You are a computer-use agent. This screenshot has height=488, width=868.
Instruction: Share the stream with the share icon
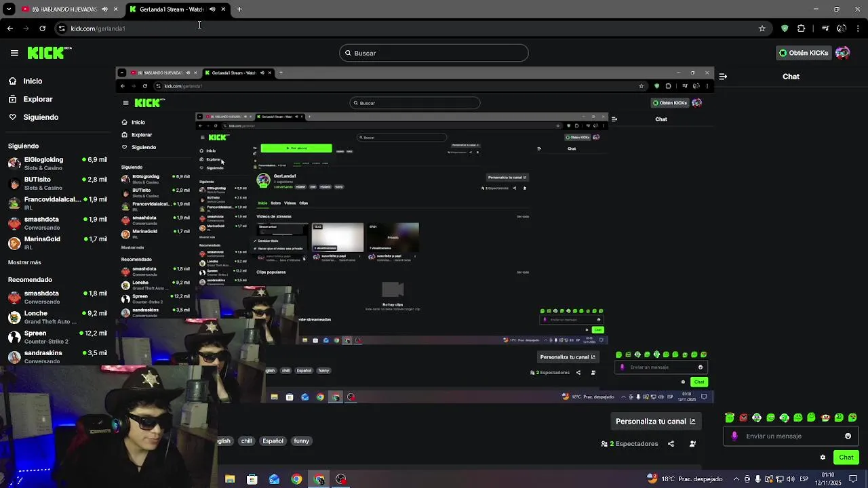(671, 444)
